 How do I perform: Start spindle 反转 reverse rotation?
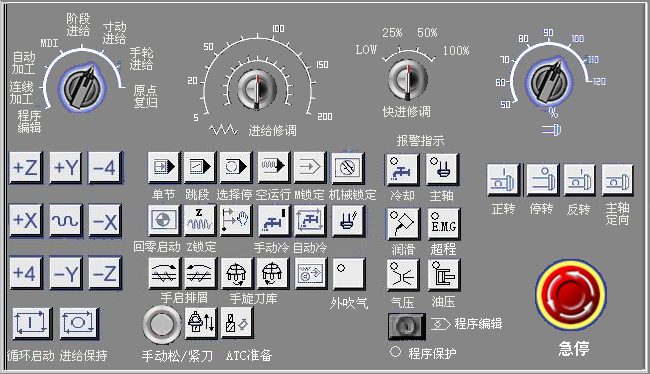pos(579,180)
